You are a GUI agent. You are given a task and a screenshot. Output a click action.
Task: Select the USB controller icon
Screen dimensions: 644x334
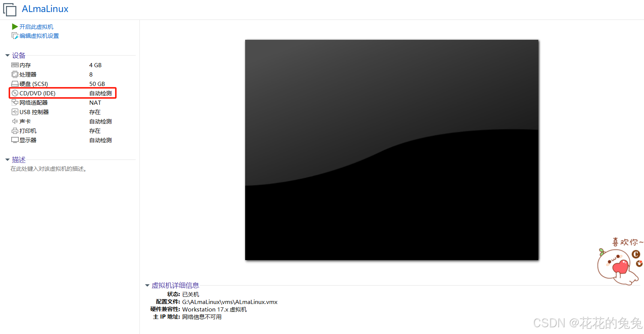pyautogui.click(x=15, y=112)
